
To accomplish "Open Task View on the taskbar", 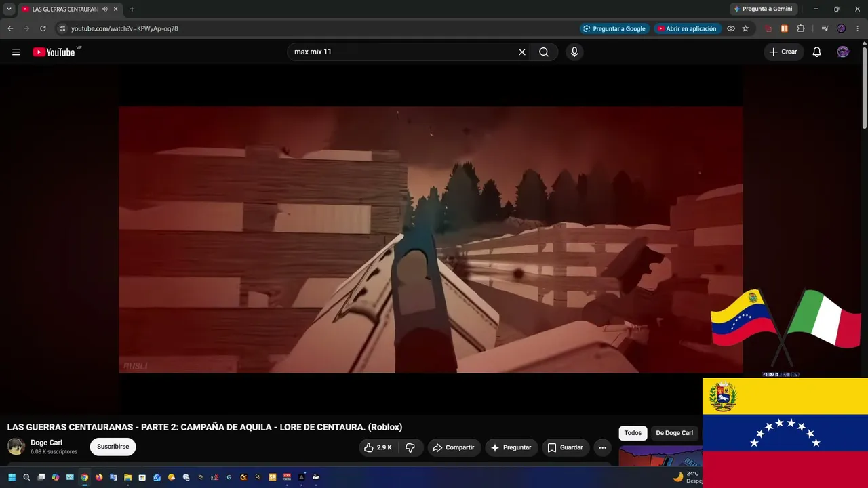I will 41,477.
